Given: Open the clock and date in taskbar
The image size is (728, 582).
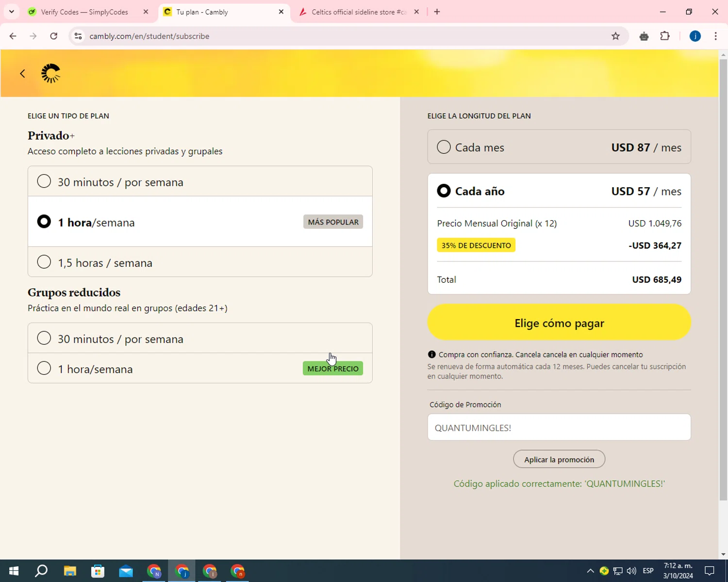Looking at the screenshot, I should tap(678, 571).
